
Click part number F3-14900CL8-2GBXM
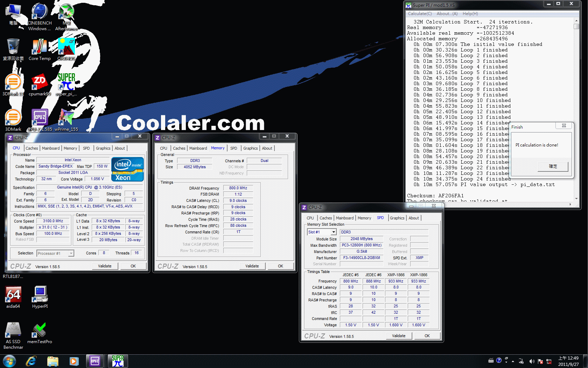coord(362,258)
